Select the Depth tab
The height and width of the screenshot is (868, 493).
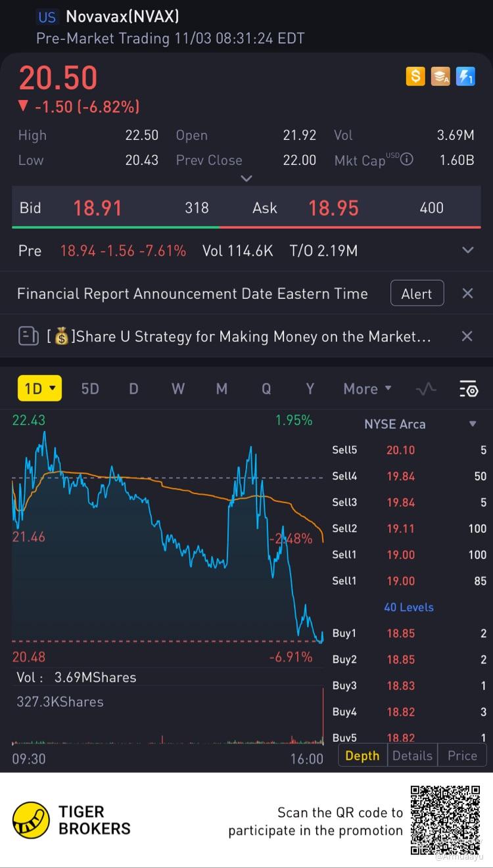(x=363, y=756)
